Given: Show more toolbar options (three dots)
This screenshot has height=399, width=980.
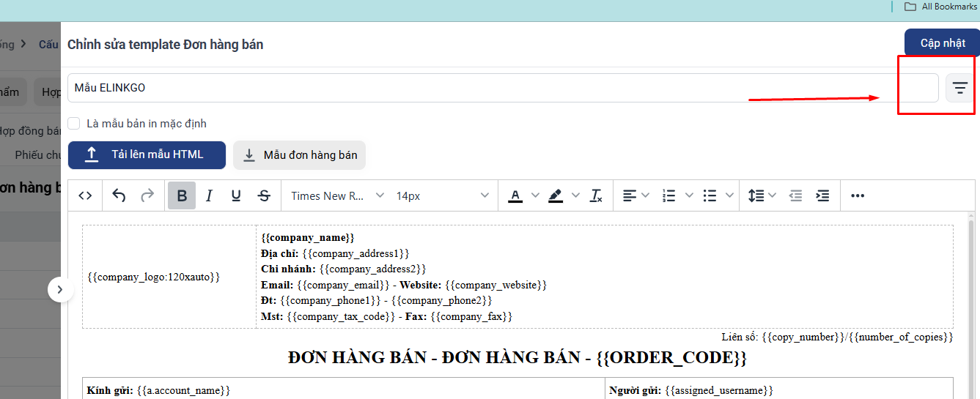Looking at the screenshot, I should coord(858,195).
